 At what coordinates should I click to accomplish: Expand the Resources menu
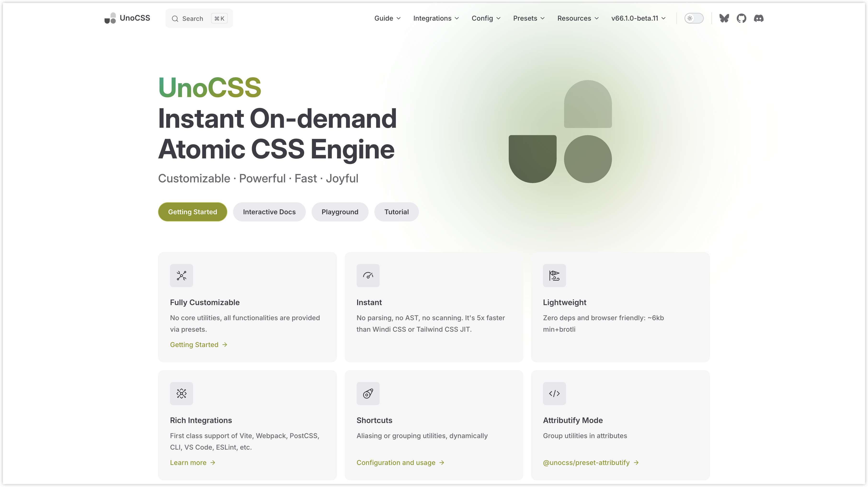tap(578, 18)
